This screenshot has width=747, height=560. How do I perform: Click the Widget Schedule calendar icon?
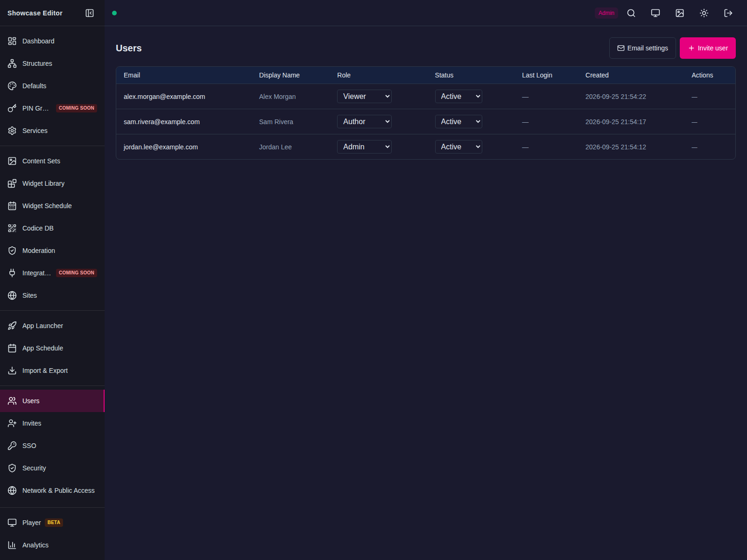click(12, 206)
